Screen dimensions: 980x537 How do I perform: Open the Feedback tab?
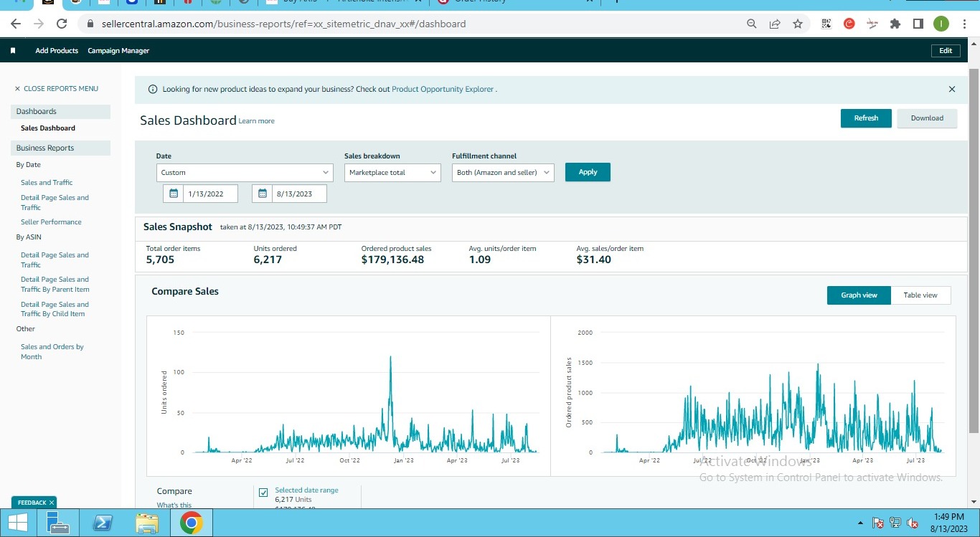30,503
